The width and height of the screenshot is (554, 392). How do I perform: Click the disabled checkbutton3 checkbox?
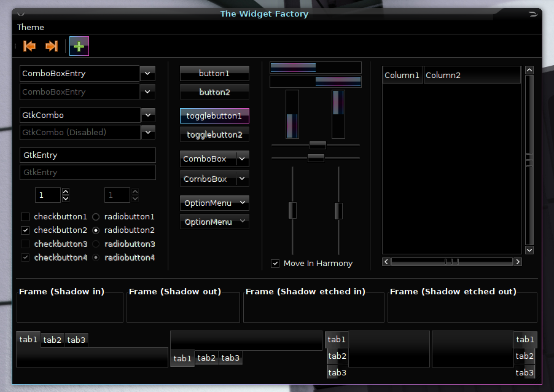click(x=25, y=244)
